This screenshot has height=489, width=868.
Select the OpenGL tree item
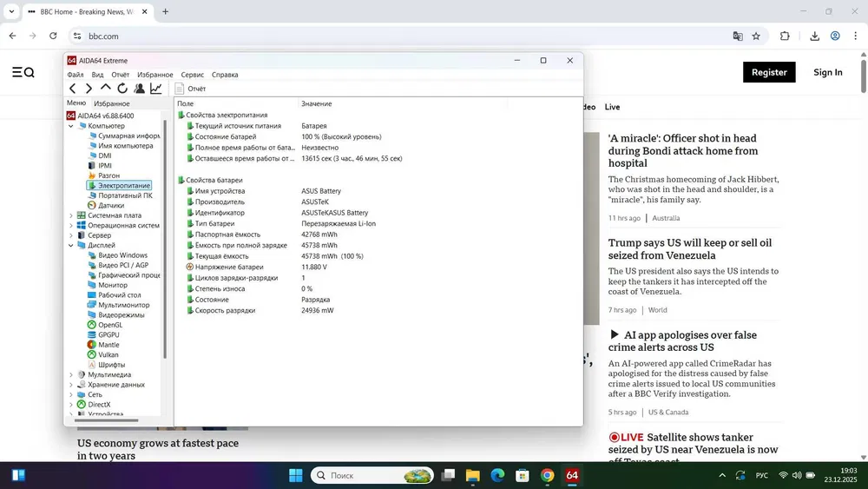coord(105,325)
